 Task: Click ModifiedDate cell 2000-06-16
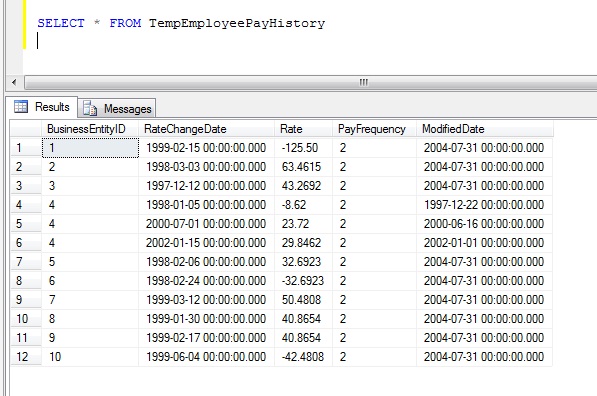coord(485,224)
